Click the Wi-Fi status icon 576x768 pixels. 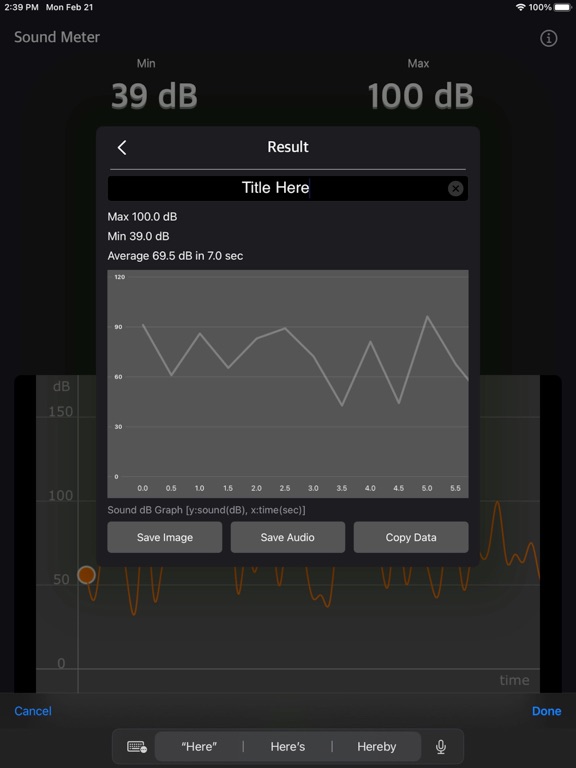[521, 7]
